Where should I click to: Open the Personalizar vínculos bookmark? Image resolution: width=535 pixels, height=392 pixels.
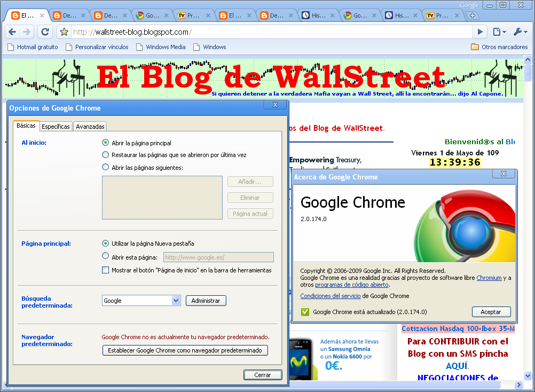(x=97, y=47)
